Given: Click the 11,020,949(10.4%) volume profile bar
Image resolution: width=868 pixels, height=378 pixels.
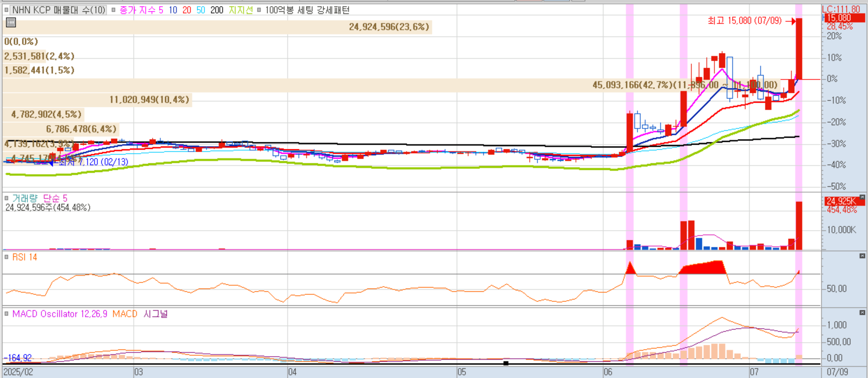Looking at the screenshot, I should point(97,99).
